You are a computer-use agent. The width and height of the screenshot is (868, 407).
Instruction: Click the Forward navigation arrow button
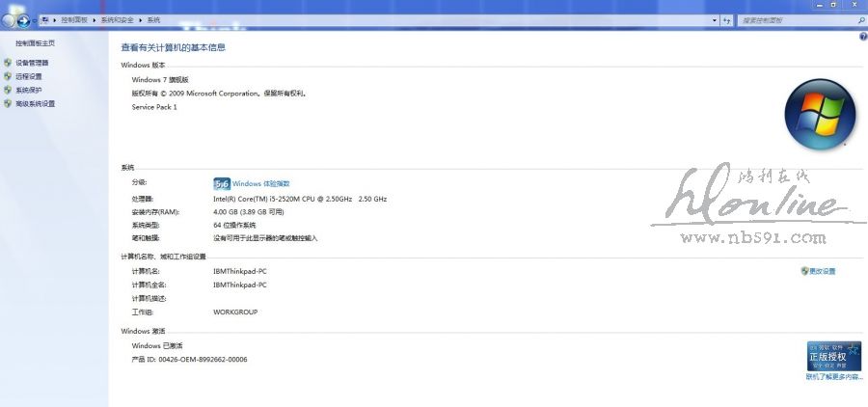pos(23,19)
